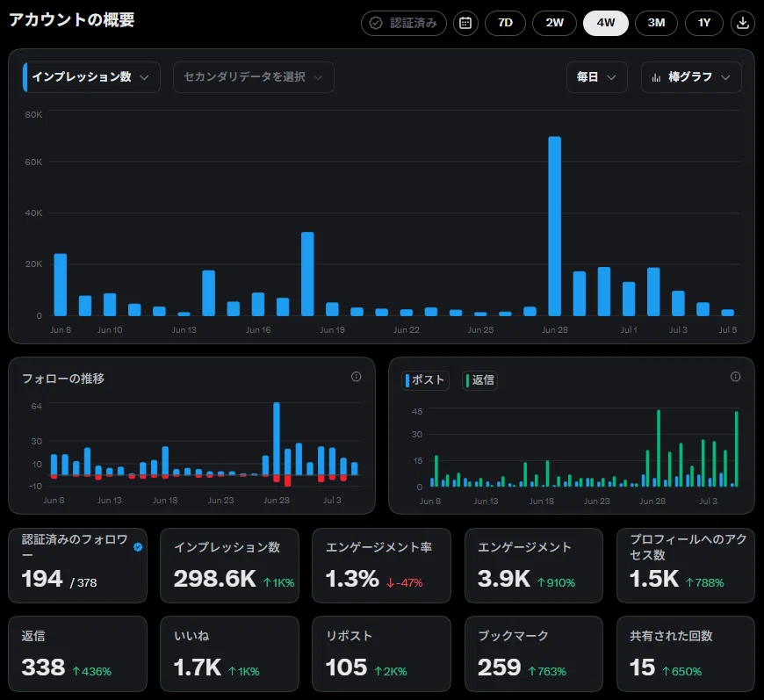Open the インプレッション数 298.6K card
The height and width of the screenshot is (700, 764).
click(229, 566)
